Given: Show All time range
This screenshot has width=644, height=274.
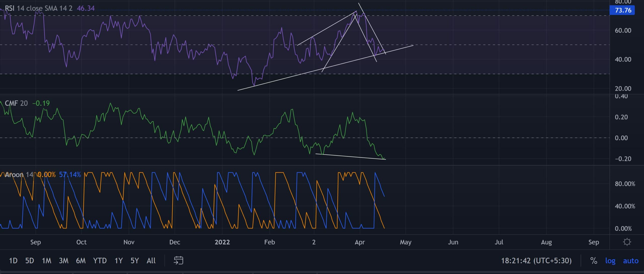Looking at the screenshot, I should pos(151,261).
